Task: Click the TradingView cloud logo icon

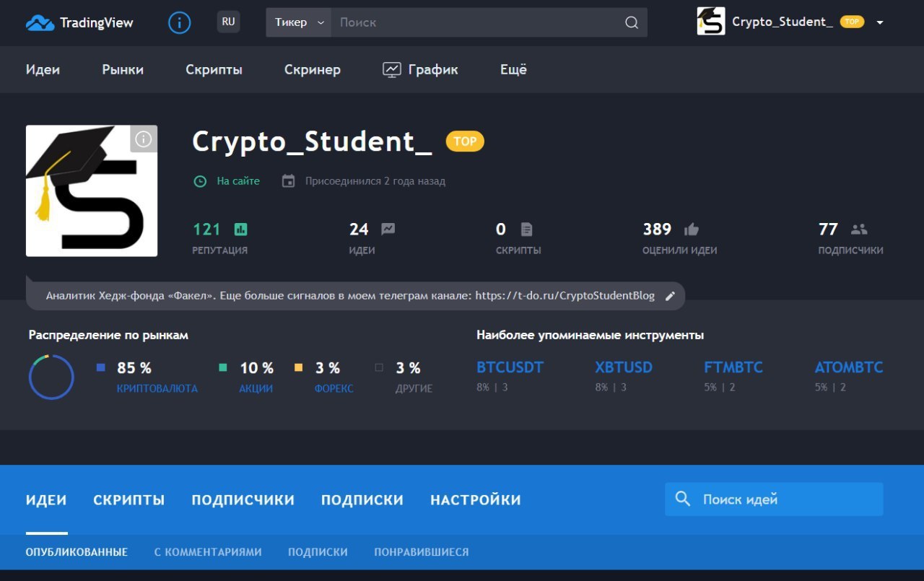Action: (40, 23)
